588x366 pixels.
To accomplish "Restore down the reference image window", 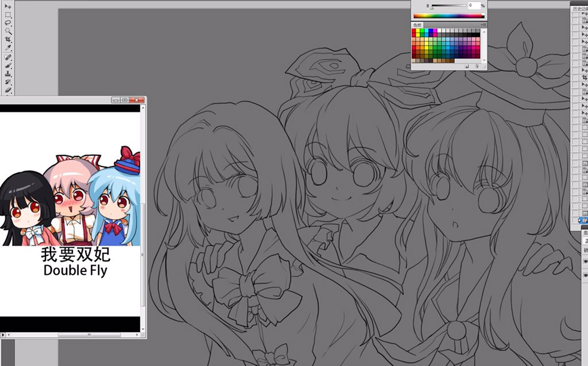I will [x=125, y=100].
